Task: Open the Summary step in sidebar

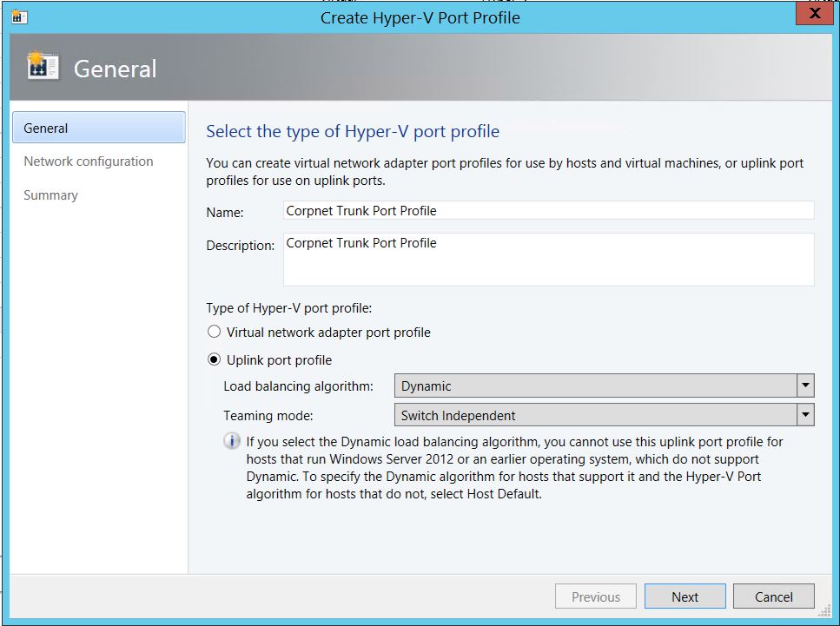Action: click(50, 195)
